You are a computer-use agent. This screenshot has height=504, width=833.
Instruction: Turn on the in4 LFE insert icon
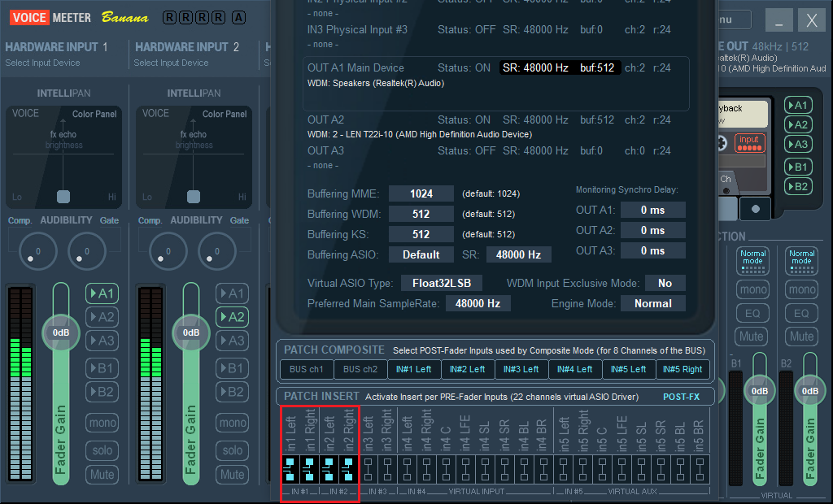click(x=466, y=470)
